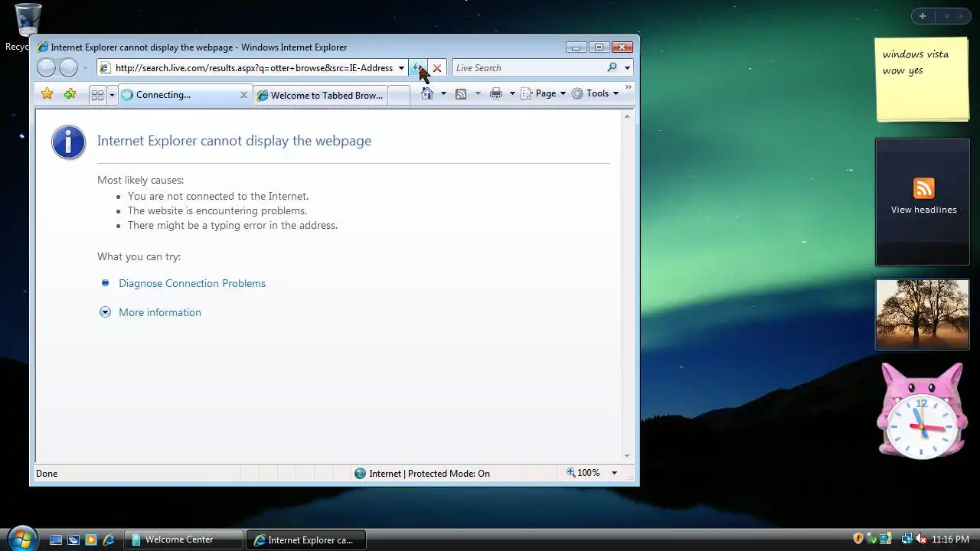
Task: Minimize the Internet Explorer window
Action: [576, 47]
